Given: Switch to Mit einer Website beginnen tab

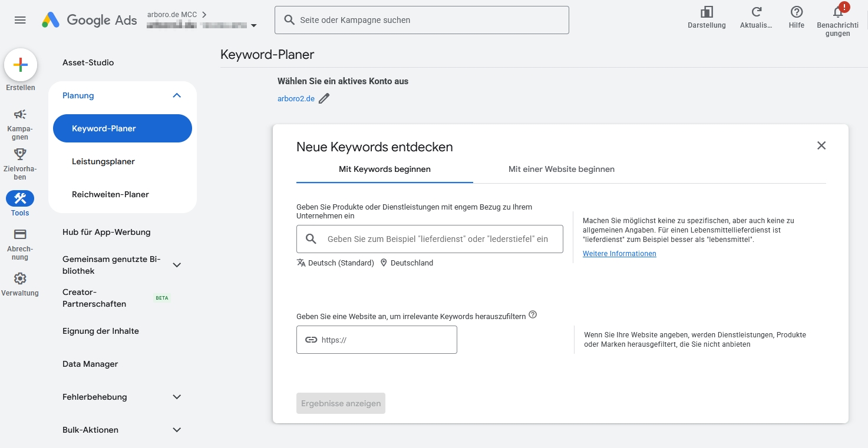Looking at the screenshot, I should pyautogui.click(x=561, y=170).
